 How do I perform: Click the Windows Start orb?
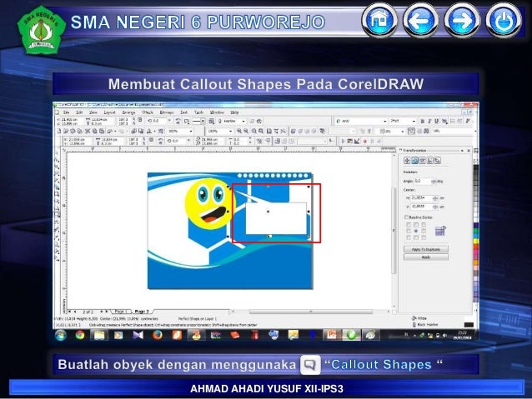(61, 335)
